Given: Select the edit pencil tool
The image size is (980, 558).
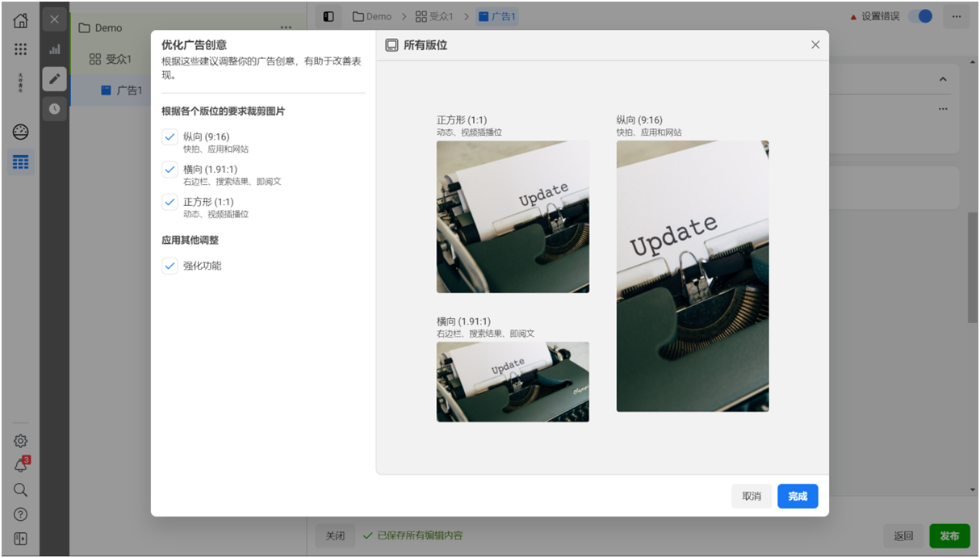Looking at the screenshot, I should click(x=55, y=78).
